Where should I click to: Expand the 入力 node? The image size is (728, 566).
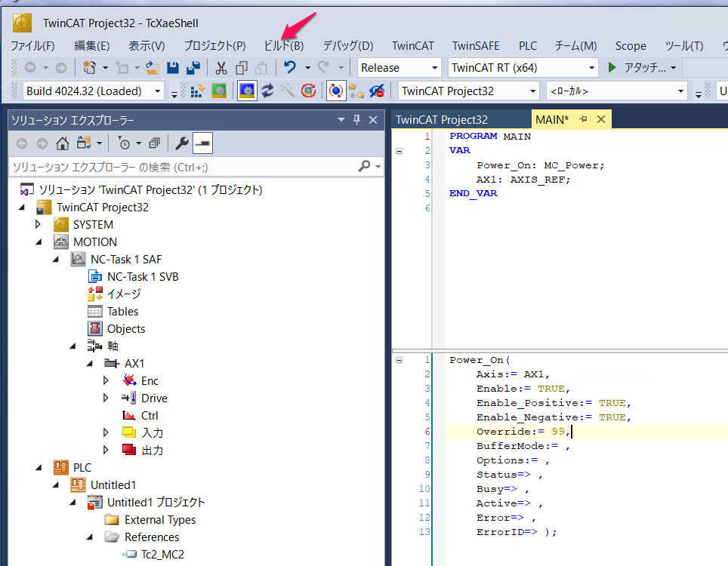coord(106,433)
